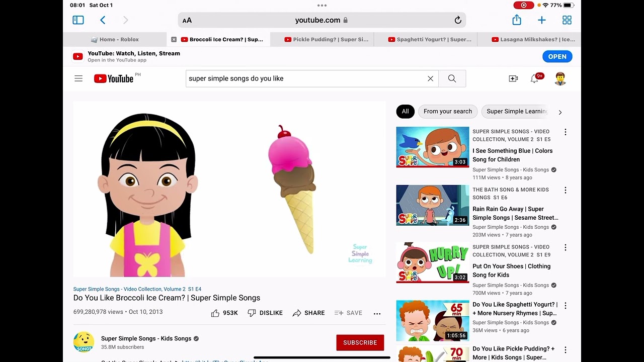Open the AA reader text options

pyautogui.click(x=187, y=21)
